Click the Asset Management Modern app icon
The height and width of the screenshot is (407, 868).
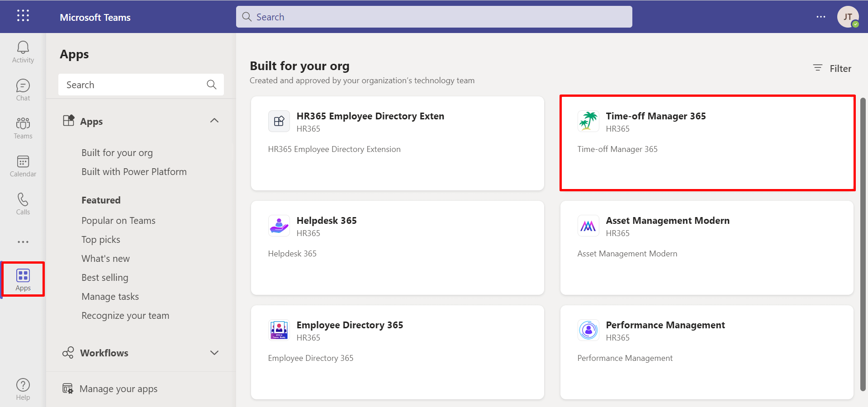click(x=588, y=226)
